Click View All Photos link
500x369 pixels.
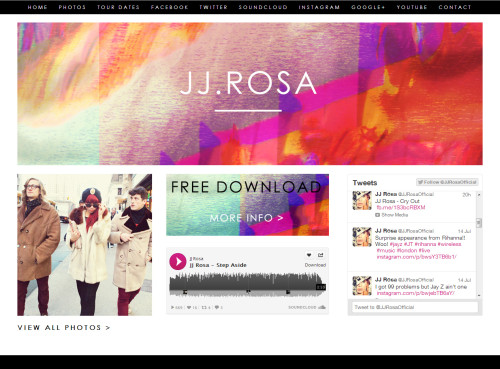click(64, 328)
